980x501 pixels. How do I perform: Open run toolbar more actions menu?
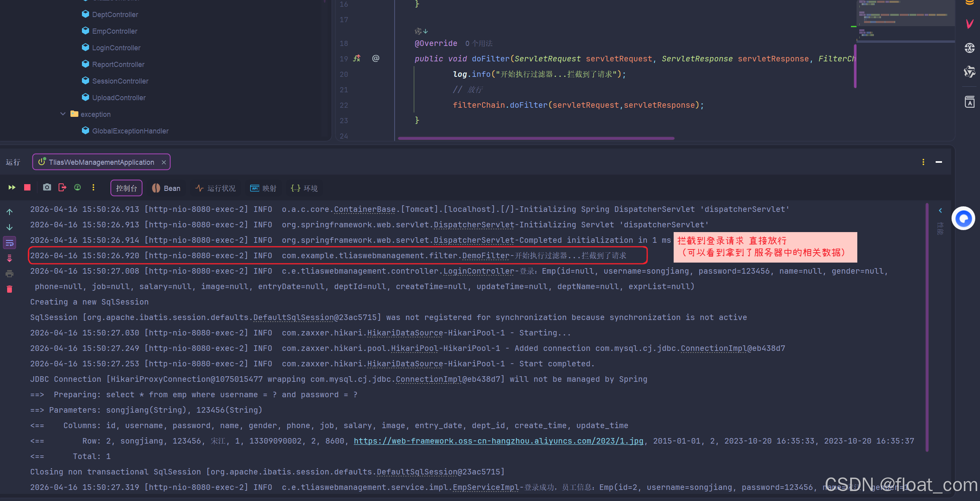pos(93,187)
